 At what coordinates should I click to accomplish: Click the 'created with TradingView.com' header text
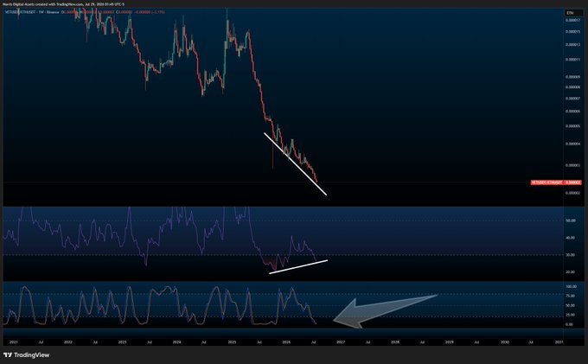[x=60, y=4]
